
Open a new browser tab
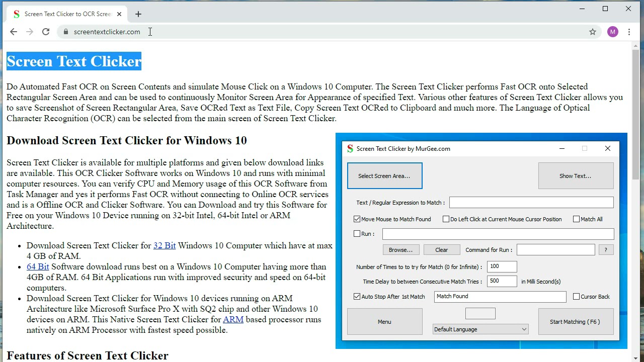[x=138, y=14]
